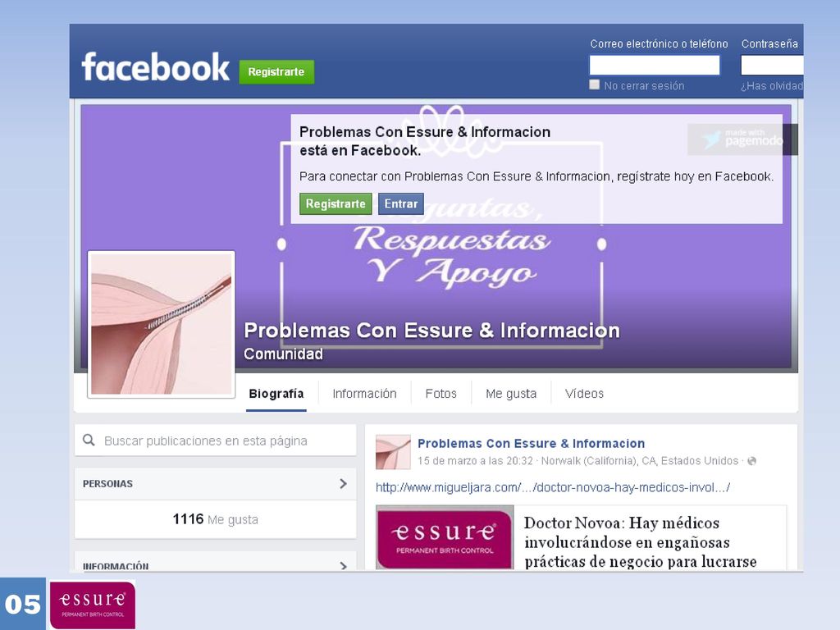Click the Buscar publicaciones search field
The image size is (840, 630).
point(216,441)
